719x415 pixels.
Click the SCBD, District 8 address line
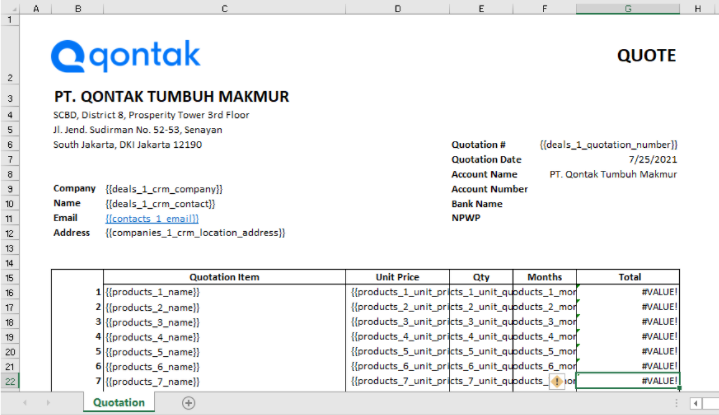pos(151,115)
